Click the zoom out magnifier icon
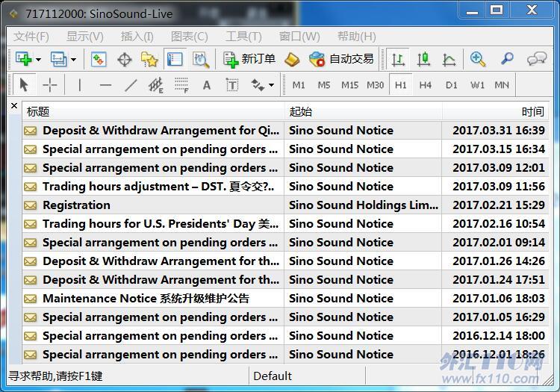Viewport: 560px width, 392px height. point(507,58)
